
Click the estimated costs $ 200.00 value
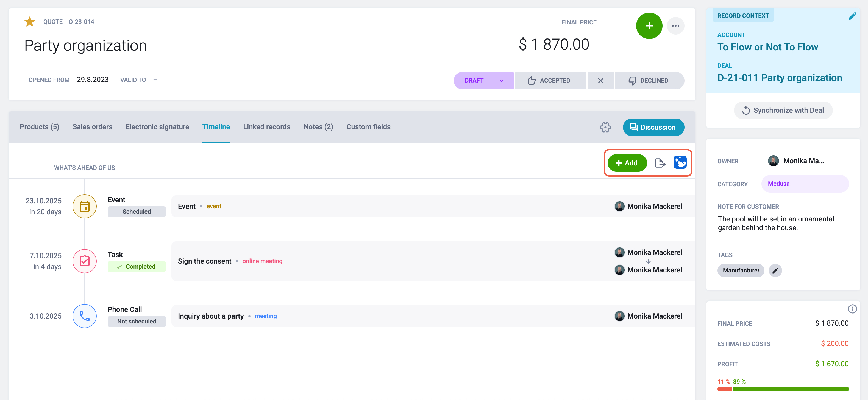[x=835, y=343]
